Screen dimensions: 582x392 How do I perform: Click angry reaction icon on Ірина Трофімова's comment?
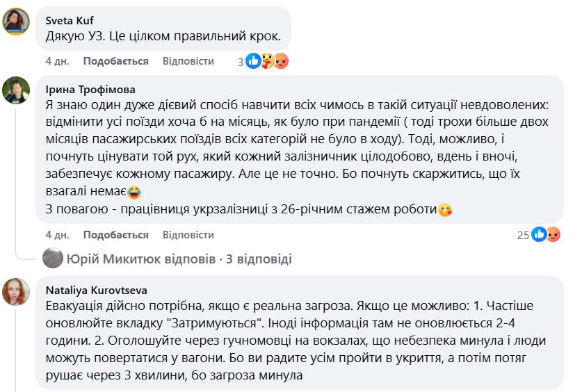553,235
